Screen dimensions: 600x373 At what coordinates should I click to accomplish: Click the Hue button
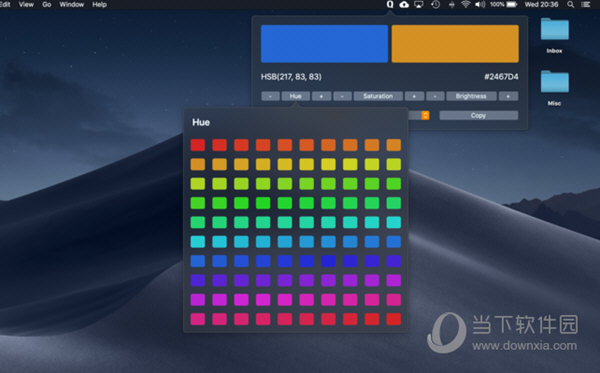click(x=296, y=96)
